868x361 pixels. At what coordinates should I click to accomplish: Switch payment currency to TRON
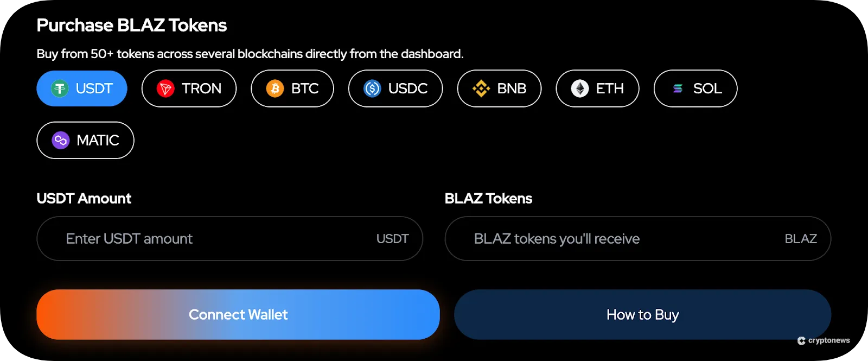click(x=189, y=88)
